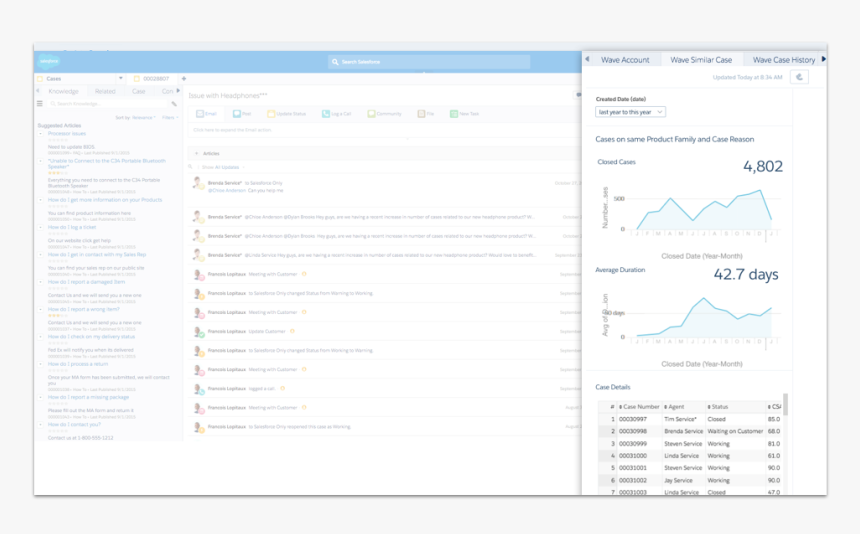Expand menu arrow for 'How do I log a ticket'
This screenshot has height=534, width=860.
coord(40,227)
